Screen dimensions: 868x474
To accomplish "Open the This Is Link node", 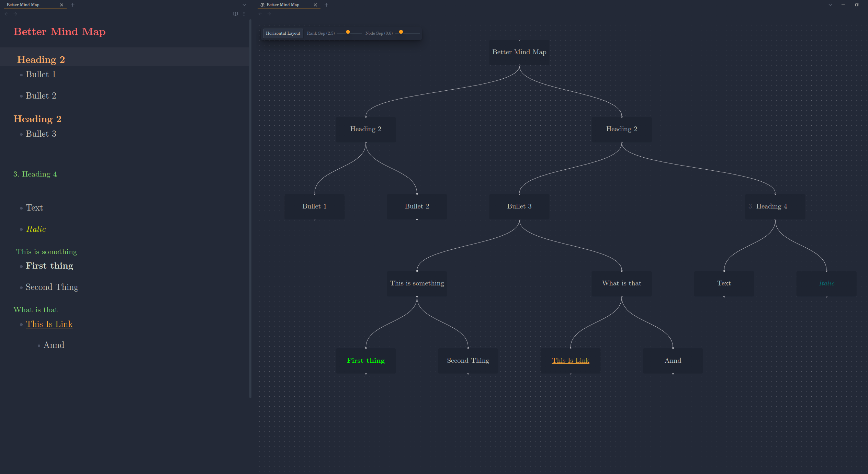I will click(570, 360).
